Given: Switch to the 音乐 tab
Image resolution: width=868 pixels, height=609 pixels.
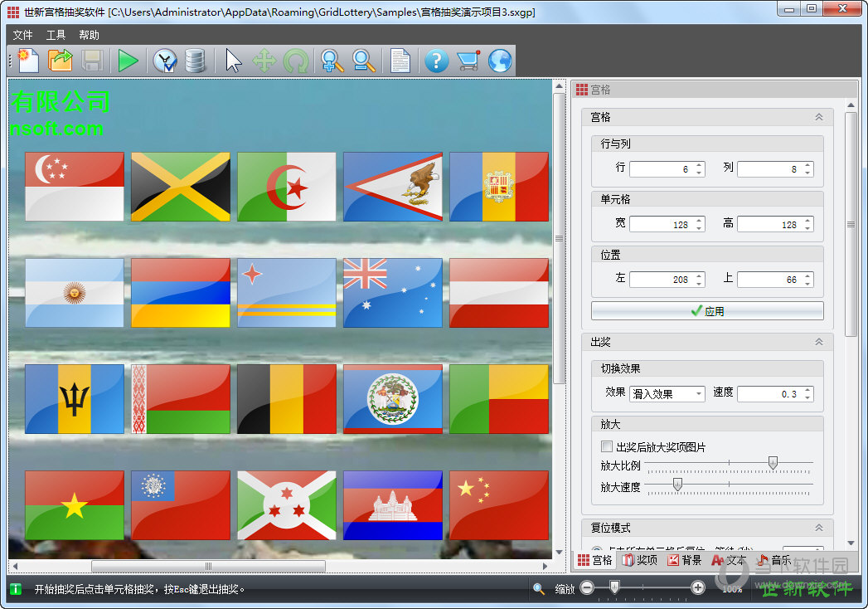Looking at the screenshot, I should pos(774,560).
